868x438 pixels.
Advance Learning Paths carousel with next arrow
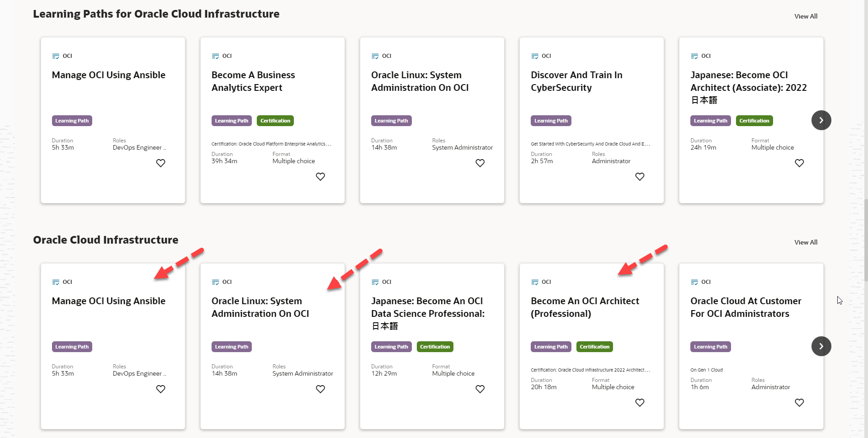pyautogui.click(x=821, y=120)
